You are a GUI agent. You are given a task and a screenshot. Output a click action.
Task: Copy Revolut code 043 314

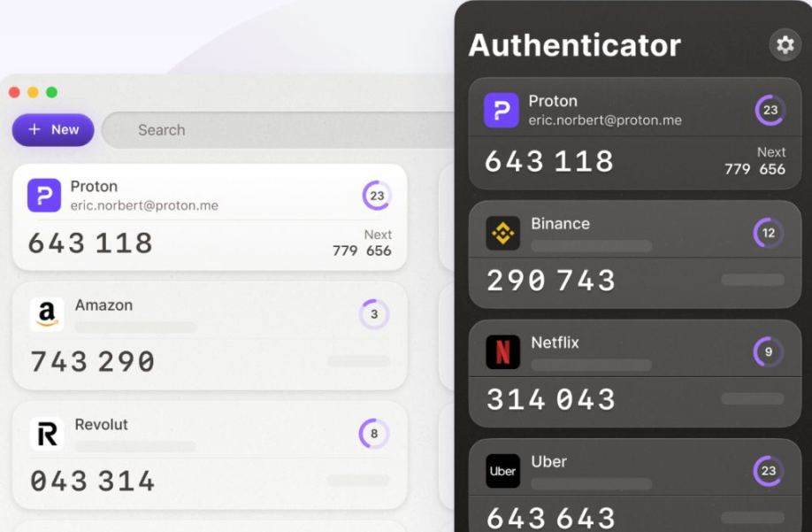[x=93, y=481]
